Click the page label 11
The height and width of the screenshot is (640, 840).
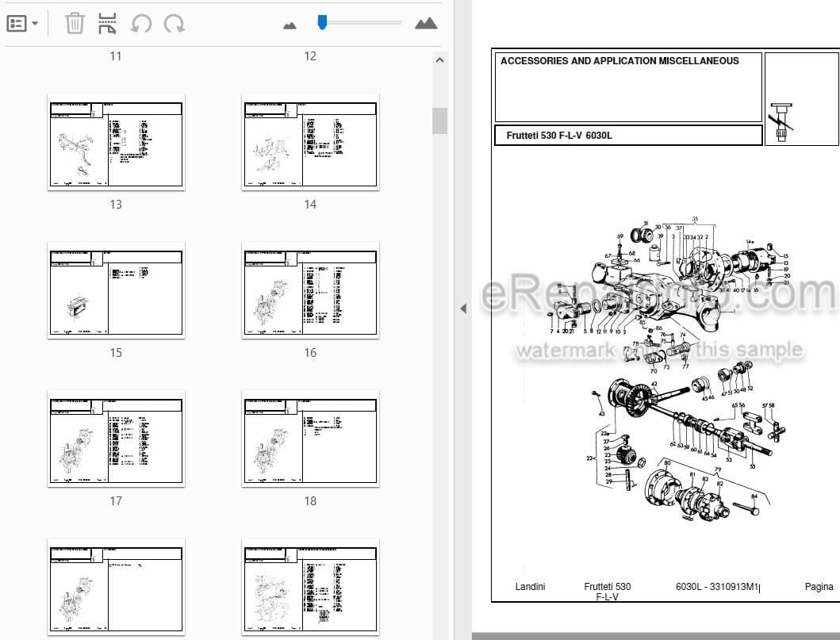tap(116, 56)
